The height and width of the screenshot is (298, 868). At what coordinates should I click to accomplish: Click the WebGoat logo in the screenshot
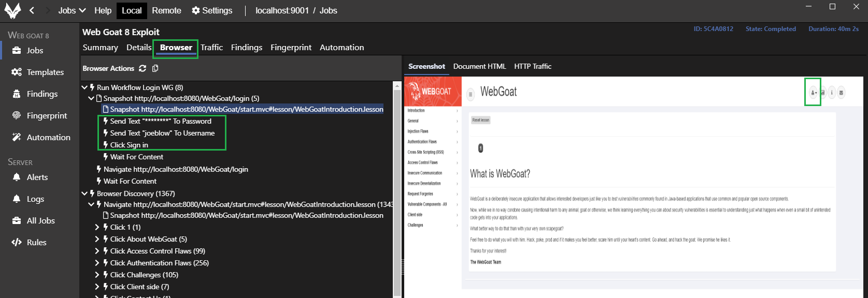(433, 92)
